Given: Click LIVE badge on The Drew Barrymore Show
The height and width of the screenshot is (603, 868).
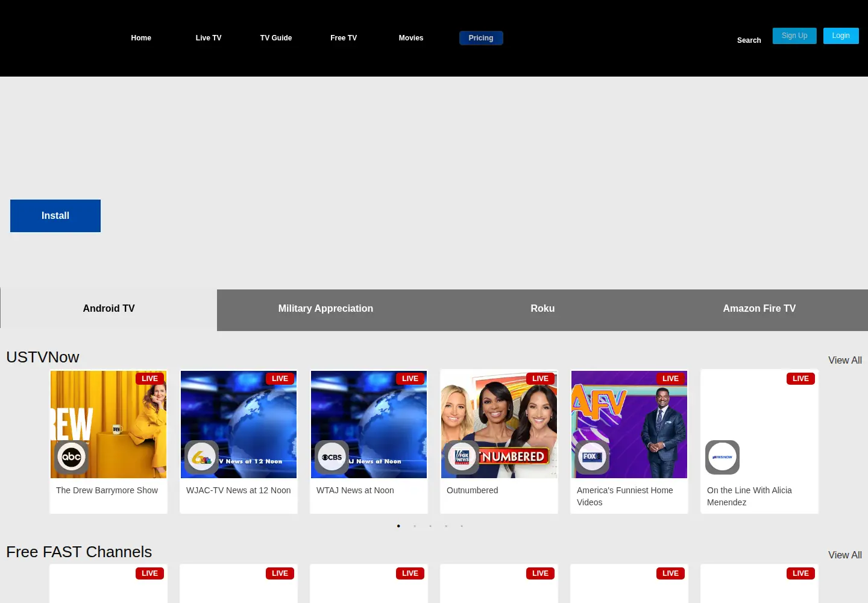Looking at the screenshot, I should (x=149, y=379).
